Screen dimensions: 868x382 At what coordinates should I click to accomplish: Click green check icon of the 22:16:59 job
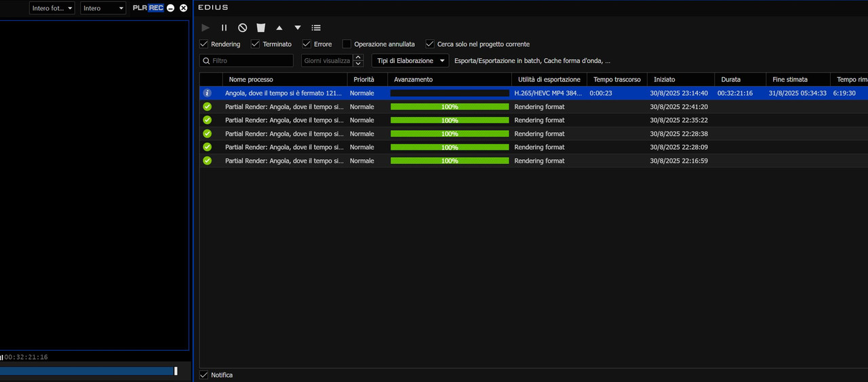207,161
